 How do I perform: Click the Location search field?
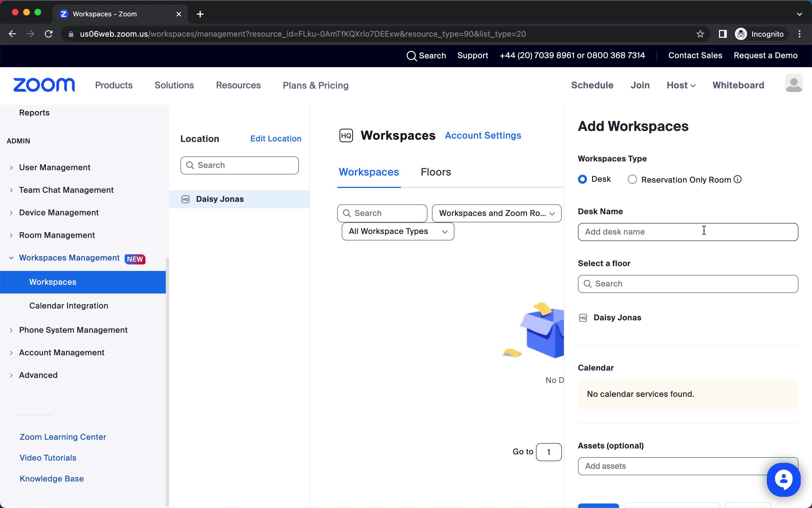coord(239,165)
